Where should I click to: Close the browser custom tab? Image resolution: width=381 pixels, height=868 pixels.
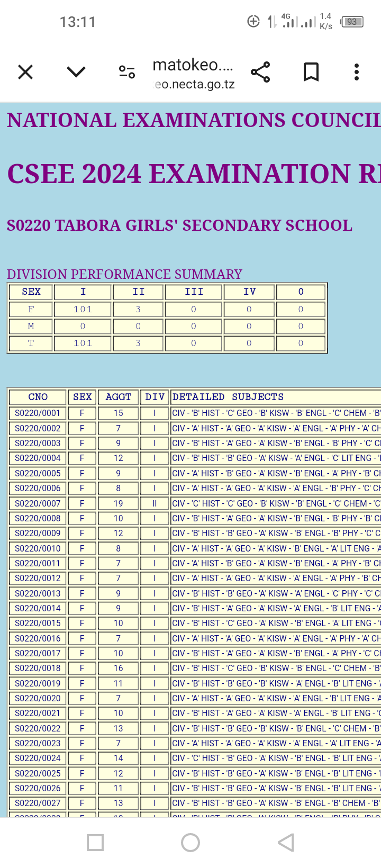click(x=25, y=72)
